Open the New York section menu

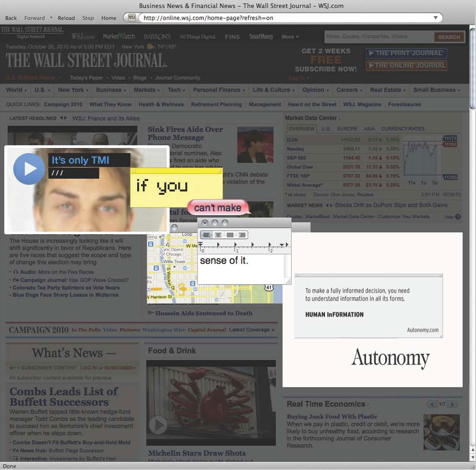73,90
